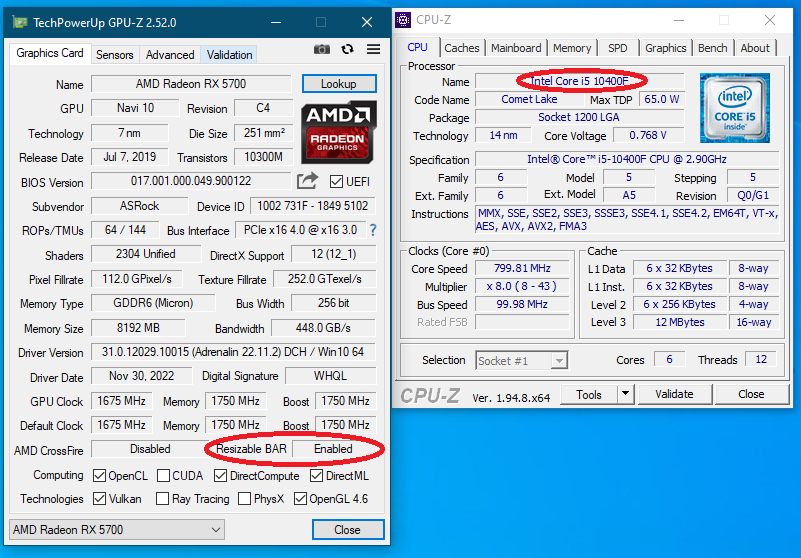Image resolution: width=801 pixels, height=558 pixels.
Task: Click the Lookup button in GPU-Z
Action: click(339, 84)
